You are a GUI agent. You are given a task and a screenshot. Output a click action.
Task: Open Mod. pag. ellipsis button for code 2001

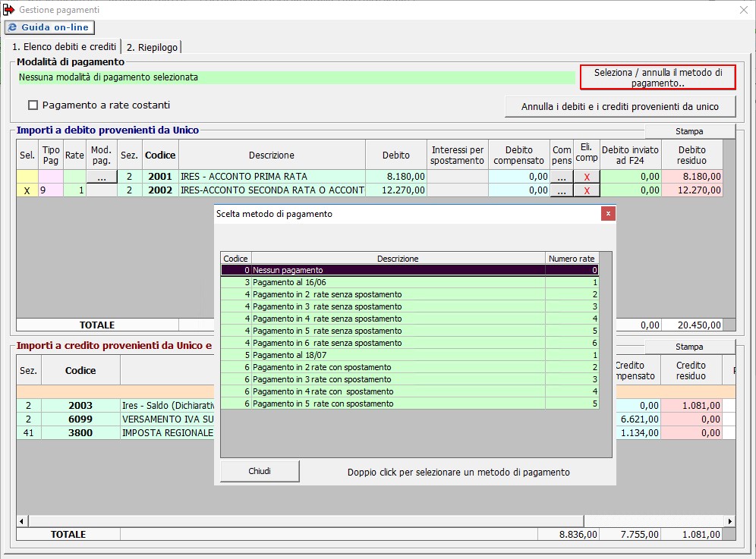[101, 177]
